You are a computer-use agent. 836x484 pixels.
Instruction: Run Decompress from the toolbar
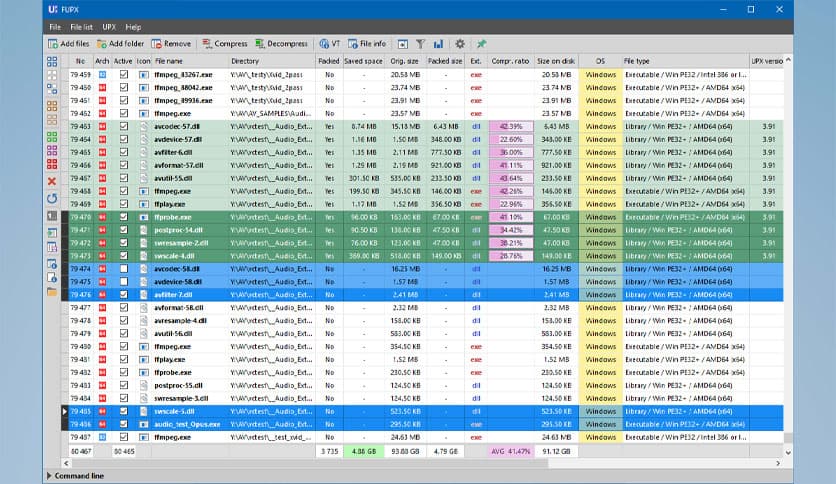point(281,44)
